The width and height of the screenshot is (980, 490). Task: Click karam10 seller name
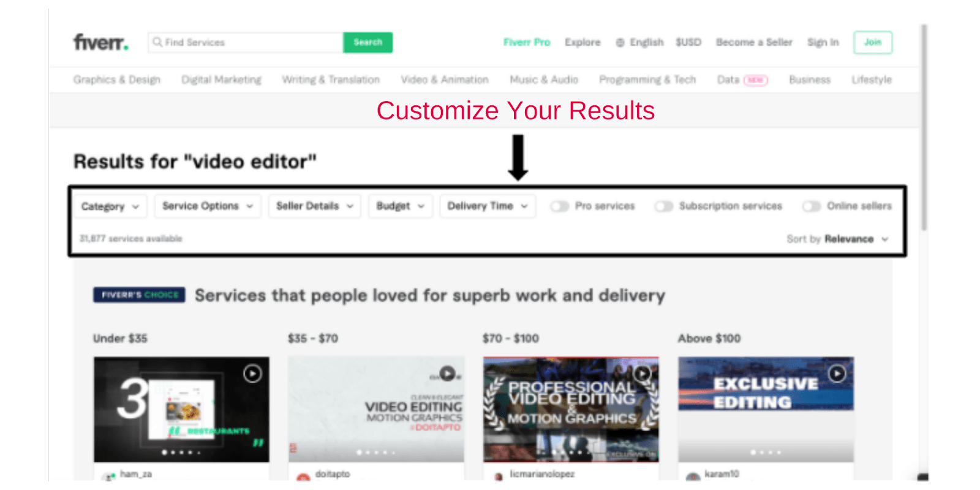click(x=722, y=474)
